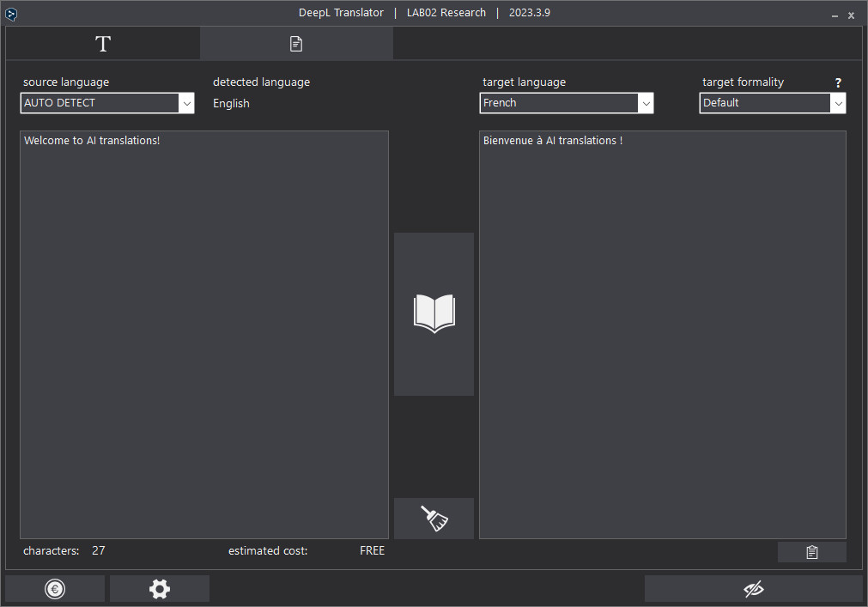Click the 'detected language' label

pos(261,82)
